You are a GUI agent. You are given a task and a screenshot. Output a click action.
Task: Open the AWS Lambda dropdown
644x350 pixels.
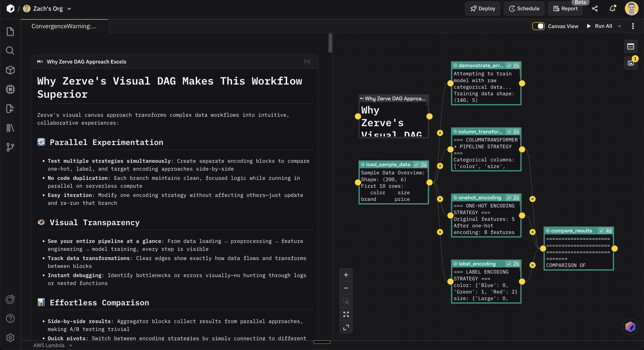[53, 345]
